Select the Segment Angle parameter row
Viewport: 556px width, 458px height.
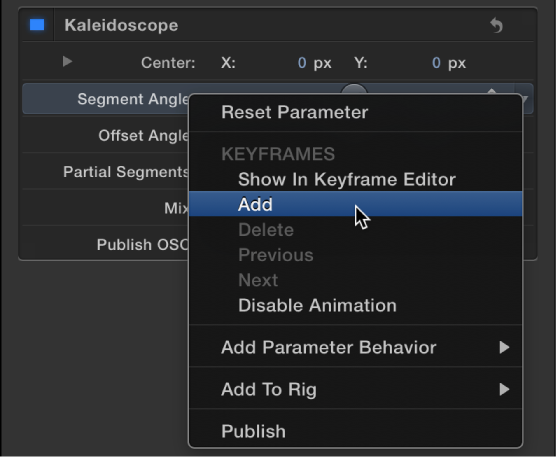pos(105,99)
